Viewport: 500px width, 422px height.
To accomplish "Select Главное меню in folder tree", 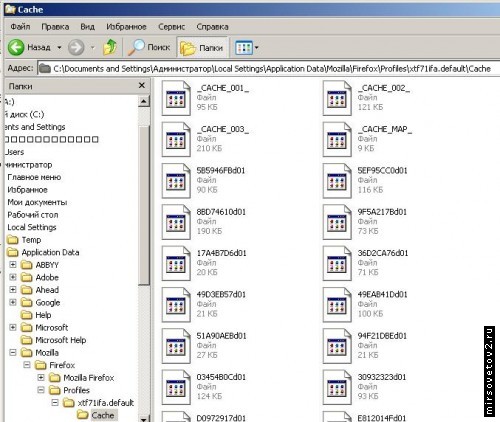I will [x=34, y=177].
